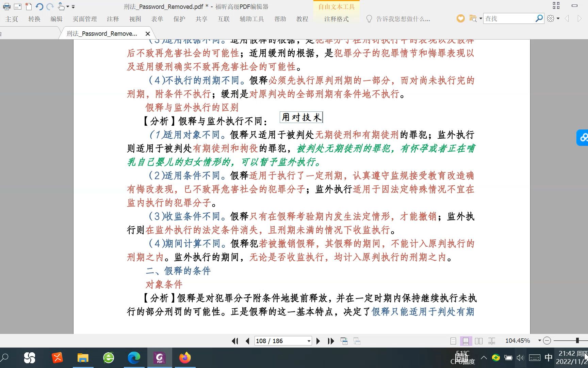
Task: Open the 表单 ribbon tab
Action: click(x=157, y=19)
